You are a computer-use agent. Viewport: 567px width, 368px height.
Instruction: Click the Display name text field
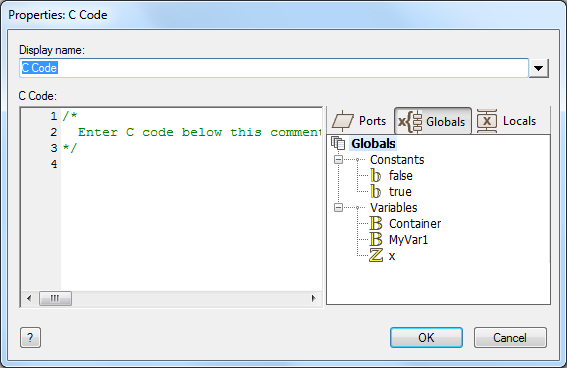(x=274, y=68)
